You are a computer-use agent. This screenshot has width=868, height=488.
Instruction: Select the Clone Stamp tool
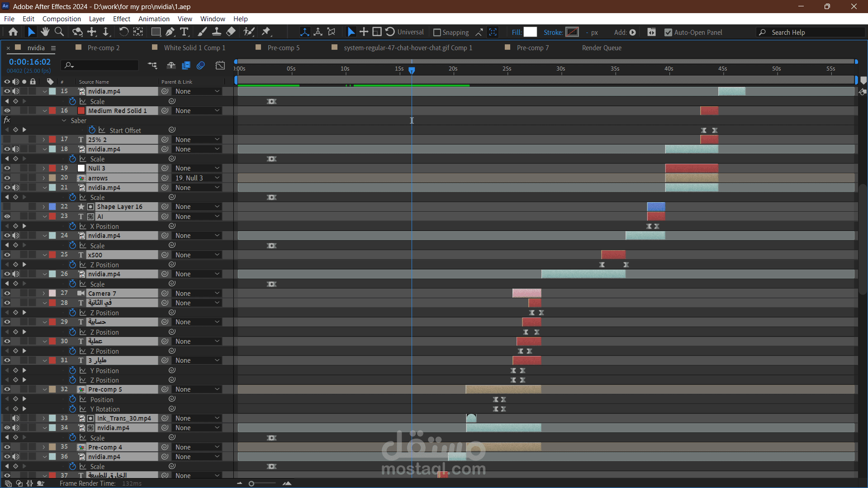217,32
